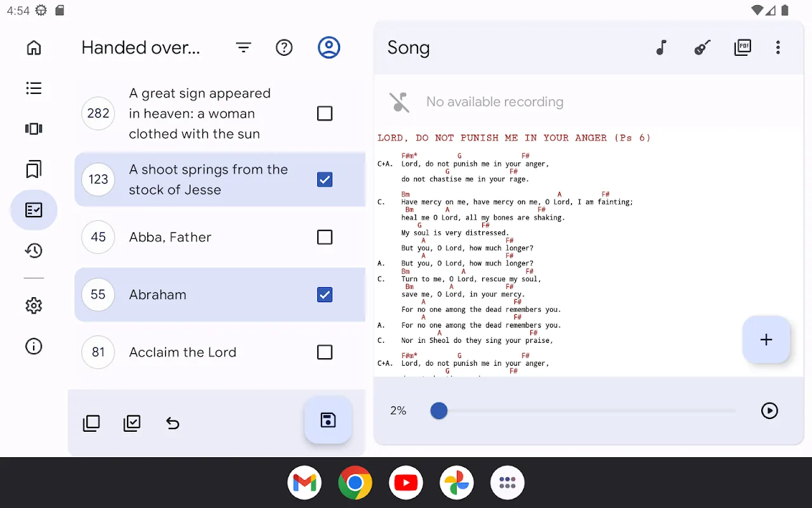Viewport: 812px width, 508px height.
Task: Open the bookmarks sidebar icon
Action: 34,169
